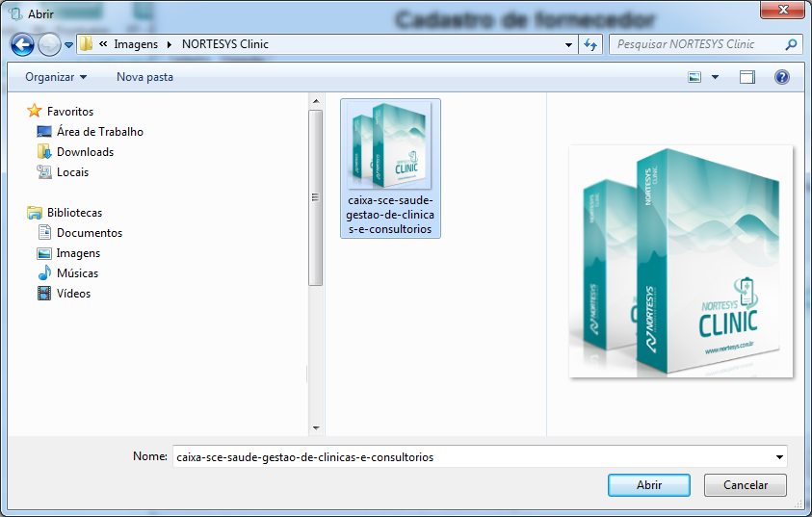Click the Documentos document icon
Viewport: 812px width, 517px height.
click(x=44, y=232)
